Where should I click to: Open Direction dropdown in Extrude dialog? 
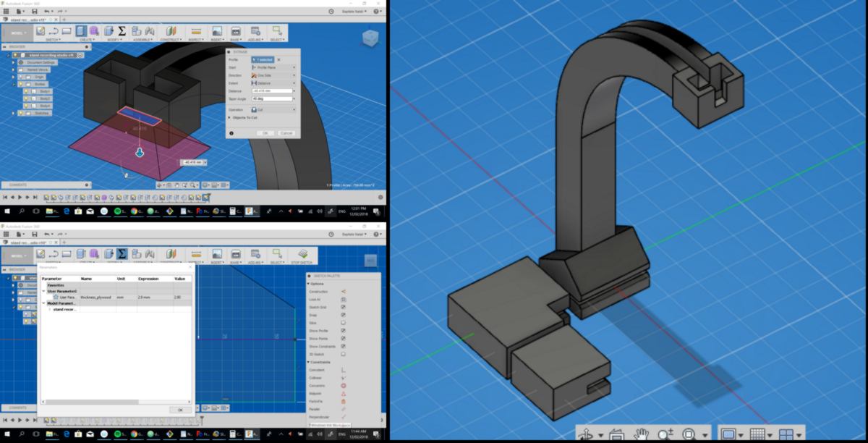[273, 75]
